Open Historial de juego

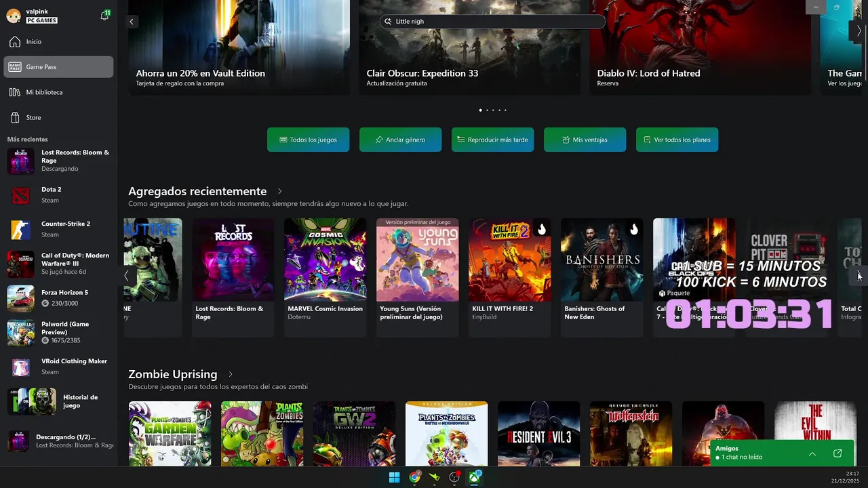click(58, 401)
